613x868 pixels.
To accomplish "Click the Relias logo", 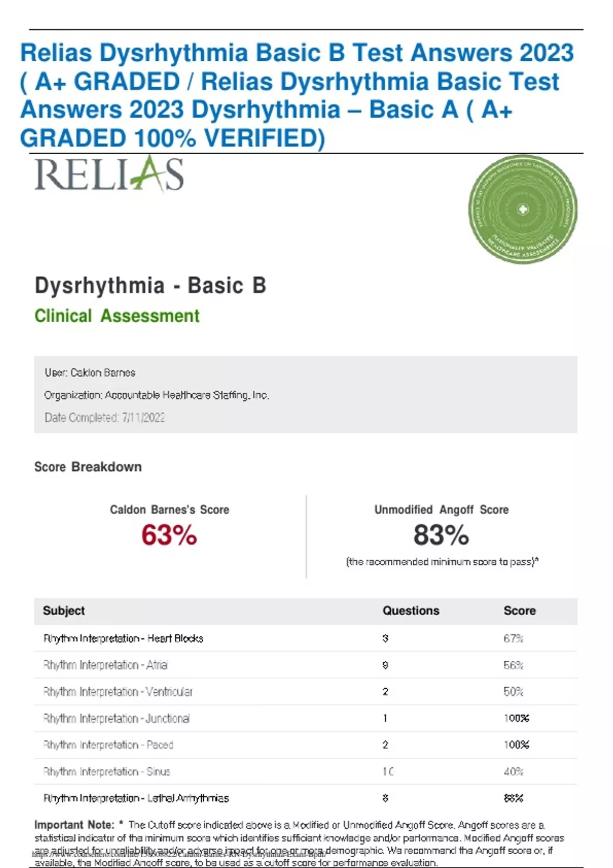I will (109, 175).
